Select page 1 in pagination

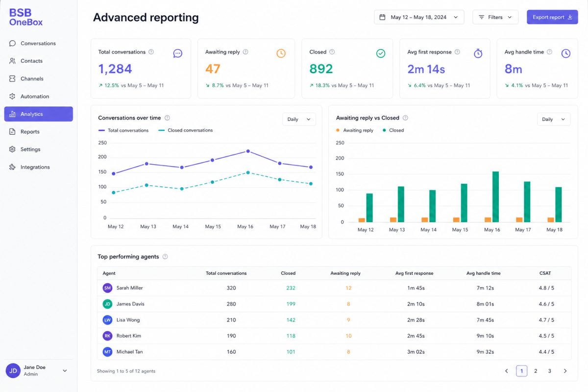pyautogui.click(x=521, y=371)
